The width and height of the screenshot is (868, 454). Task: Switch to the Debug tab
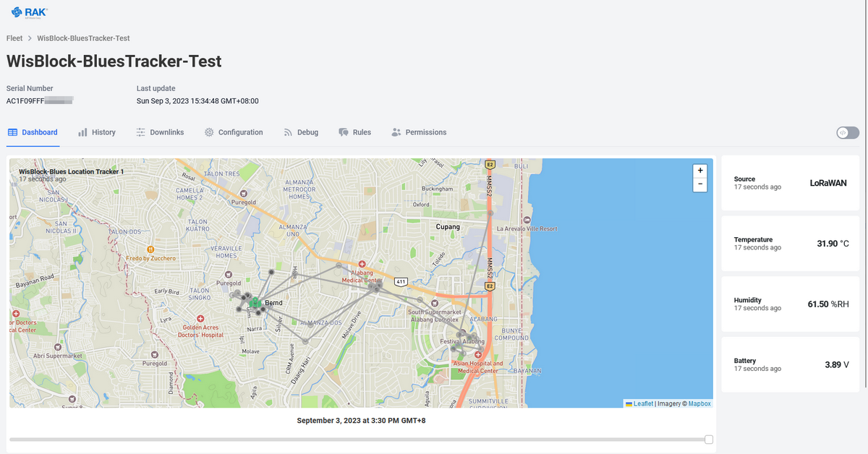click(301, 132)
